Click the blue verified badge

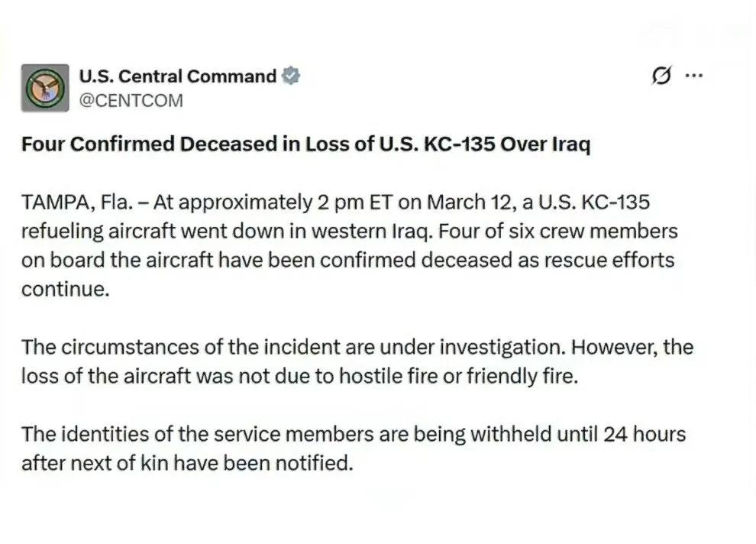(x=292, y=76)
